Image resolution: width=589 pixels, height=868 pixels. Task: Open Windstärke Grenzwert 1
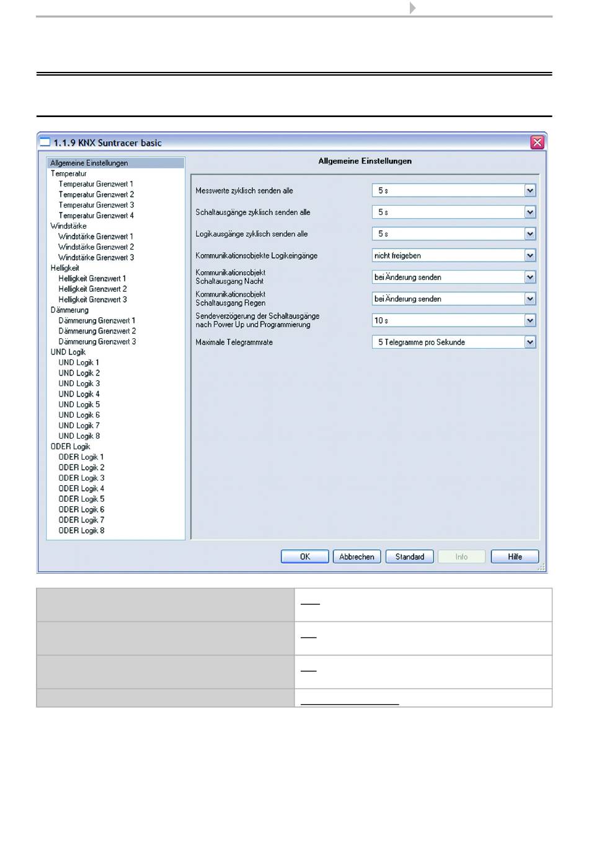click(x=96, y=237)
